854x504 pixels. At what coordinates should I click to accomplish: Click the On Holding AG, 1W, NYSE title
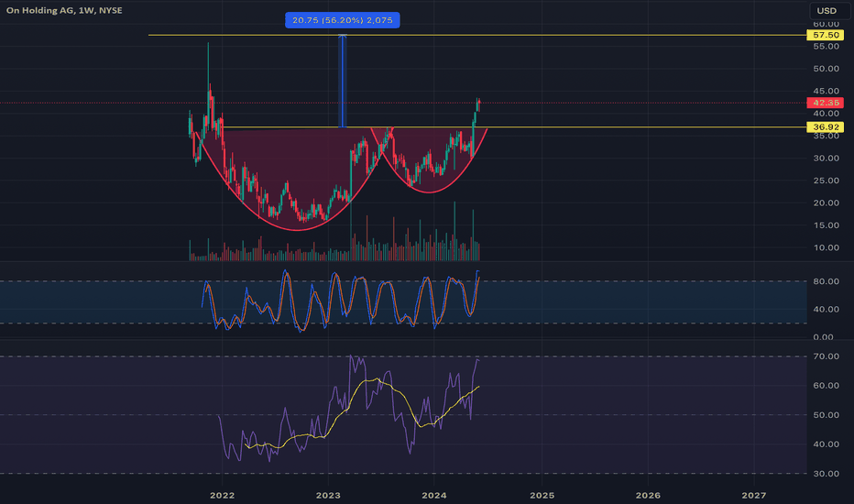pyautogui.click(x=64, y=10)
